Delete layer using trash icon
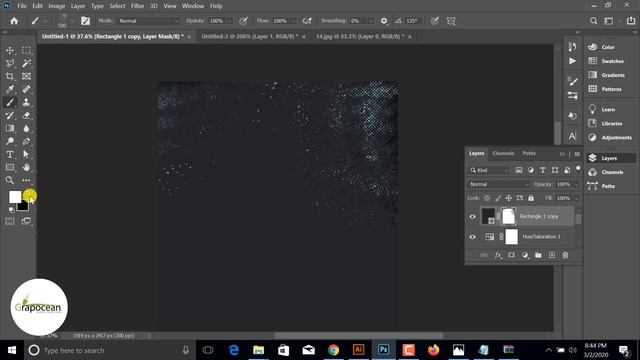 (x=565, y=255)
